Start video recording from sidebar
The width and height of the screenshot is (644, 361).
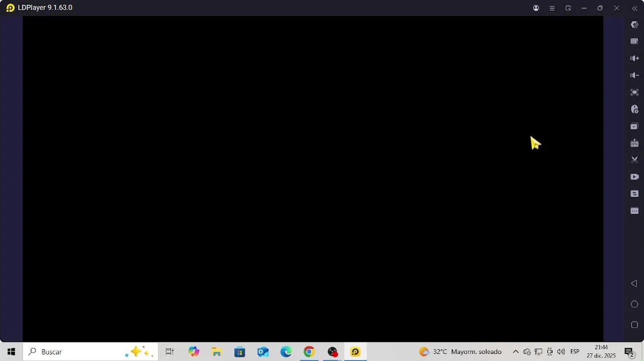(x=634, y=176)
